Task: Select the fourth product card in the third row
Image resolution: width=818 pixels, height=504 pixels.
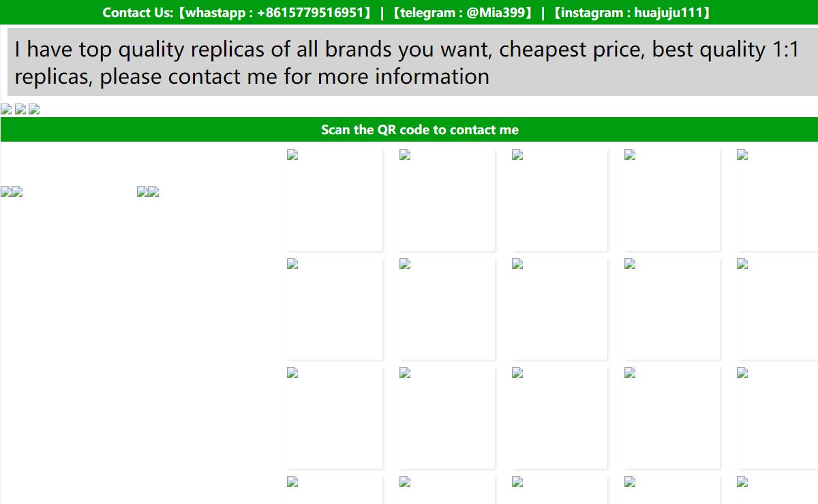Action: pyautogui.click(x=671, y=417)
